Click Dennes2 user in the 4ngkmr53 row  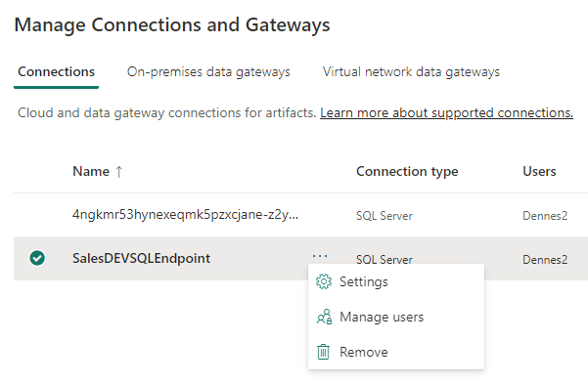click(545, 216)
